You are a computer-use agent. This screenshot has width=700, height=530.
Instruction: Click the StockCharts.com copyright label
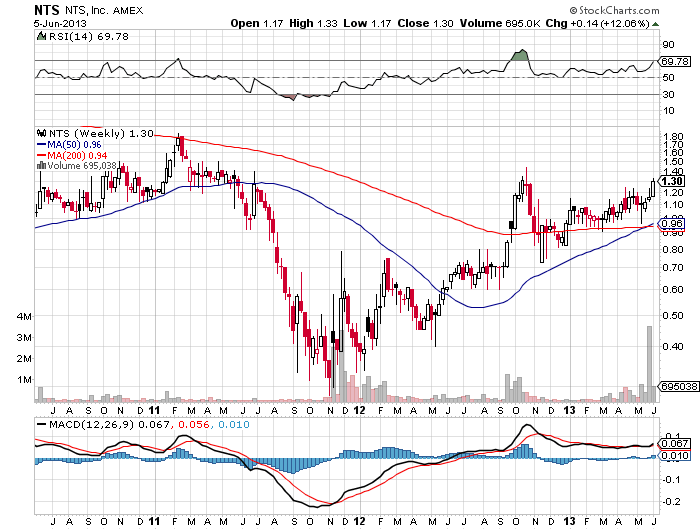pos(614,10)
